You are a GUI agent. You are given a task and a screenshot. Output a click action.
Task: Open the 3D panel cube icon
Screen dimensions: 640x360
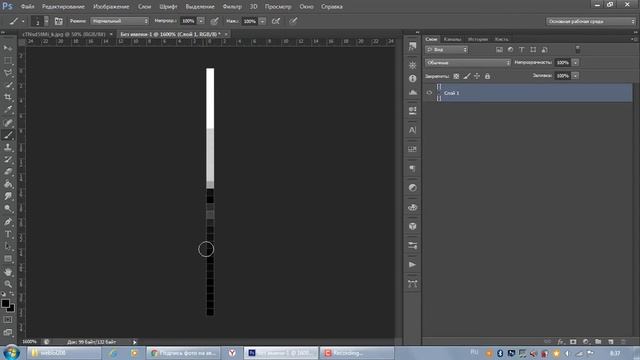click(412, 226)
